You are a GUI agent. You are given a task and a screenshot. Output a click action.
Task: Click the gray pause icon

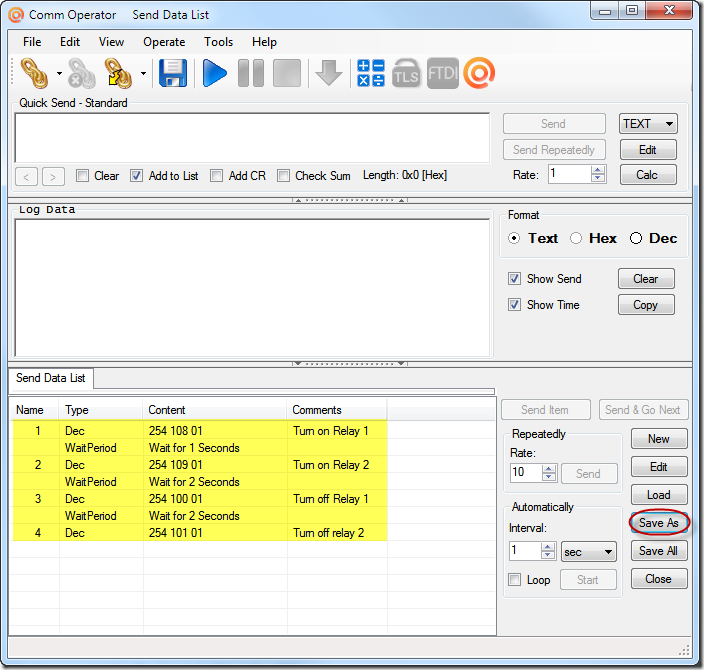[251, 73]
